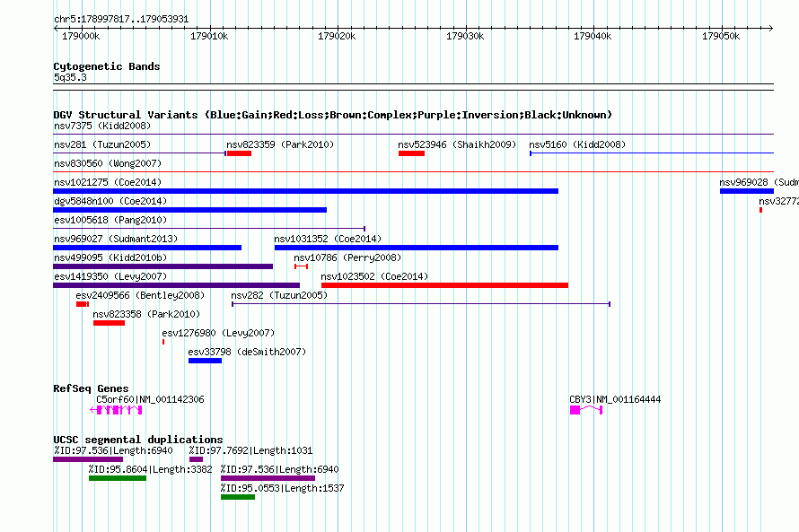Click the nsv969028 blue gain bar
Image resolution: width=799 pixels, height=532 pixels.
tap(747, 191)
